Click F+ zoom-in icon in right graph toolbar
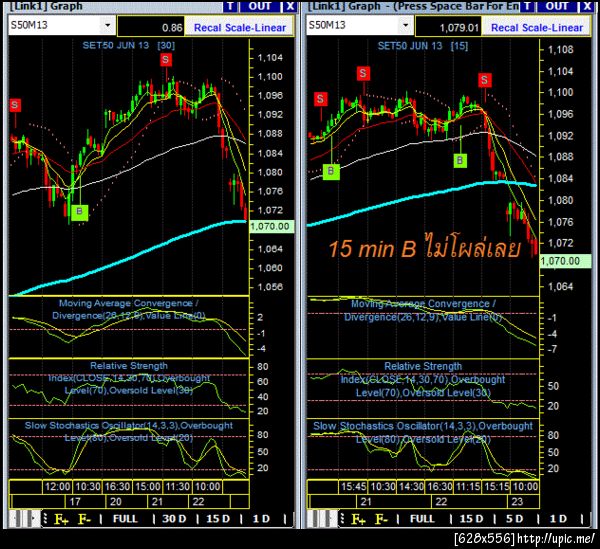Image resolution: width=600 pixels, height=549 pixels. 359,519
